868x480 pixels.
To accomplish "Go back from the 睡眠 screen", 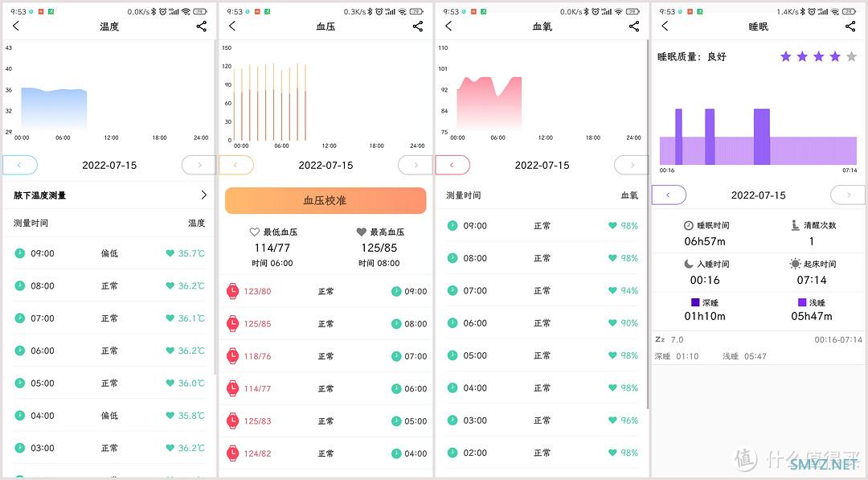I will (x=665, y=26).
